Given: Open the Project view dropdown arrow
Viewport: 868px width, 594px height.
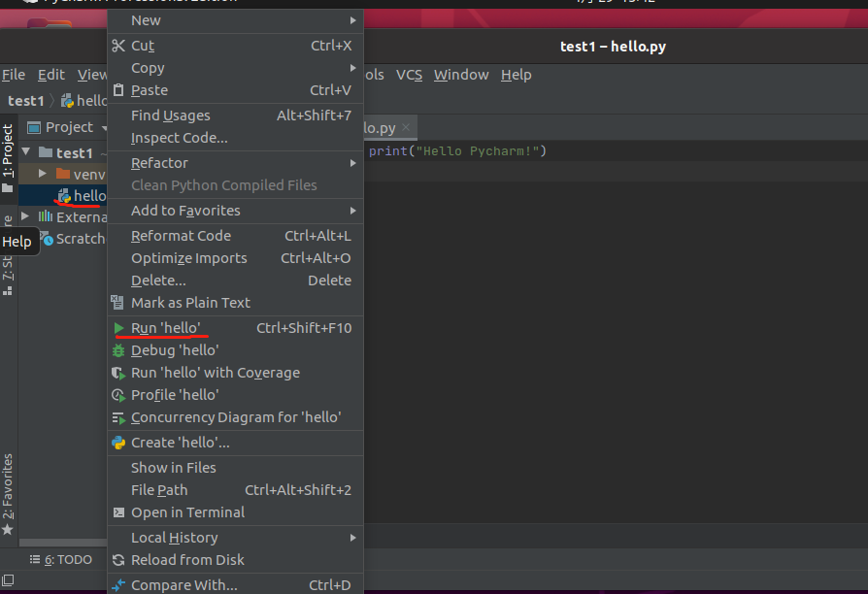Looking at the screenshot, I should (104, 128).
